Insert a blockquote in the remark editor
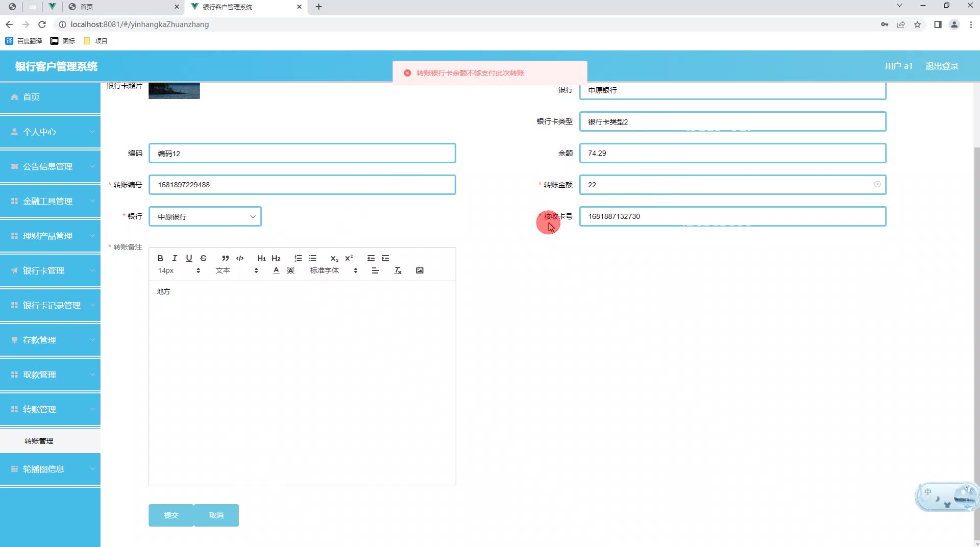 click(225, 258)
